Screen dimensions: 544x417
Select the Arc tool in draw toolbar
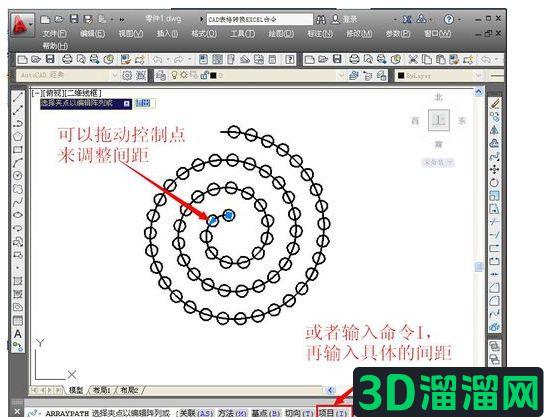click(x=18, y=163)
